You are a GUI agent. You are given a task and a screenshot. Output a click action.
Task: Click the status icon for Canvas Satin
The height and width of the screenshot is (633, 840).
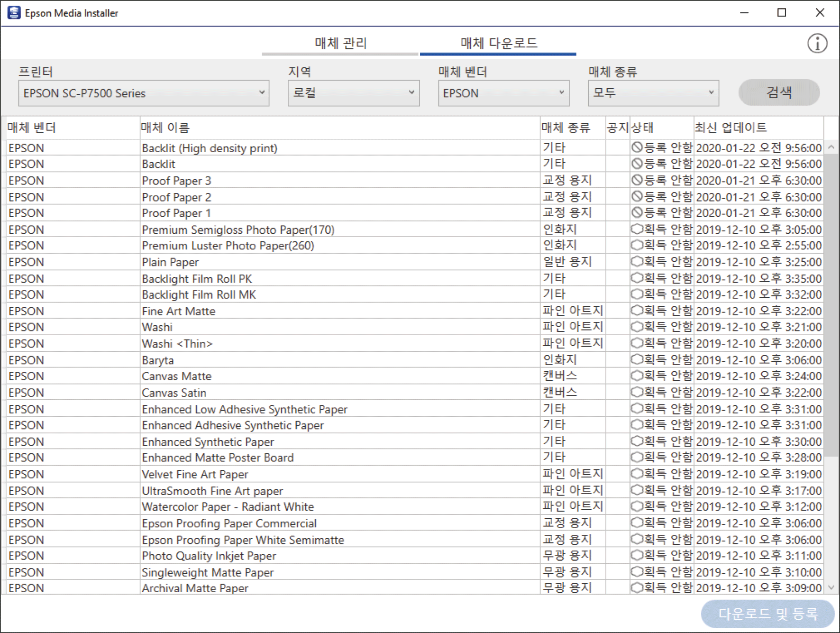[637, 392]
